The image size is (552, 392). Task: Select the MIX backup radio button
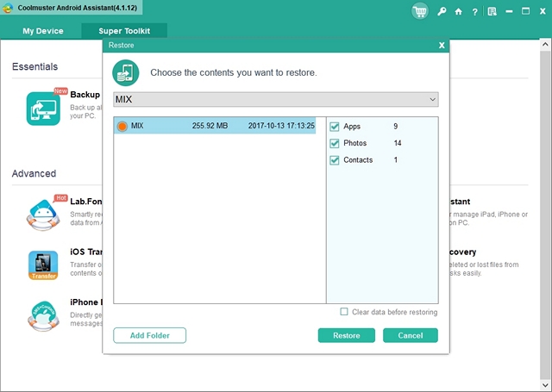pos(122,127)
